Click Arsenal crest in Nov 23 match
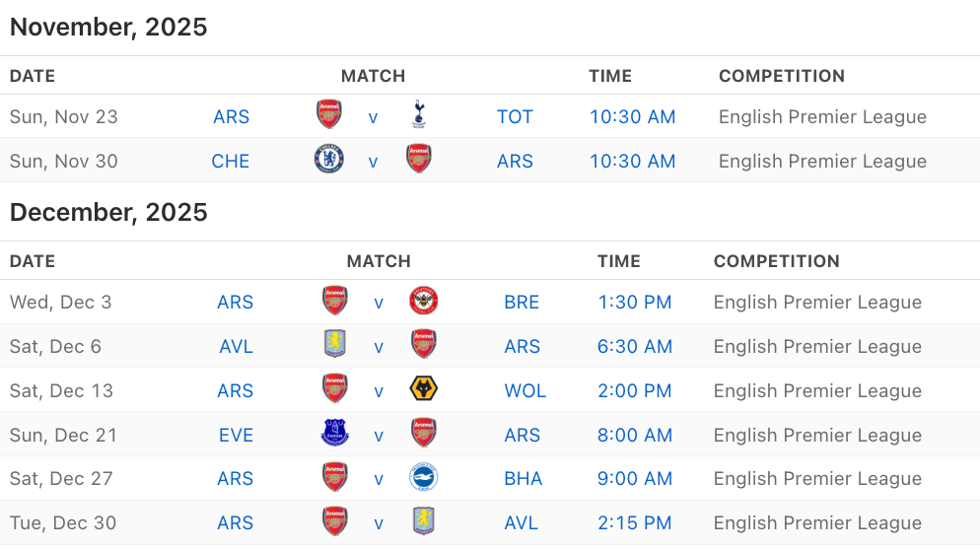 328,115
